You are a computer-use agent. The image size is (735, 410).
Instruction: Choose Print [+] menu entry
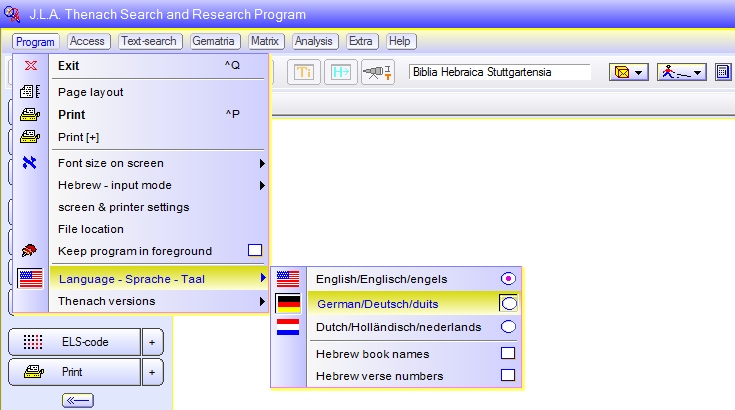point(158,137)
